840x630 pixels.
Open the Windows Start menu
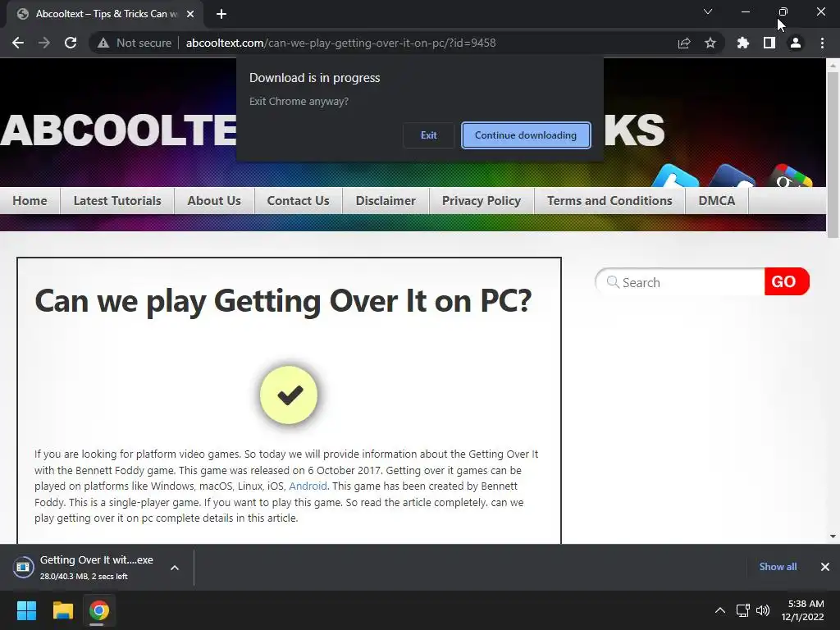click(x=26, y=610)
